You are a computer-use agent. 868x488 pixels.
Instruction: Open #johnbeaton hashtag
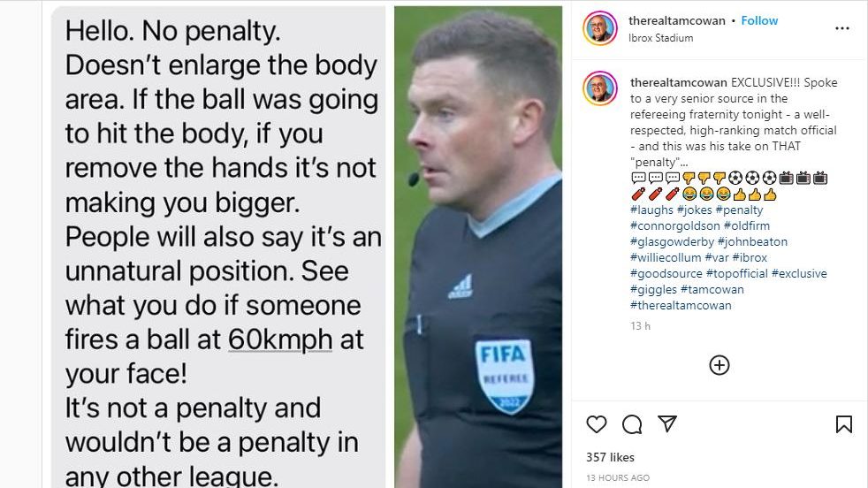pyautogui.click(x=752, y=241)
